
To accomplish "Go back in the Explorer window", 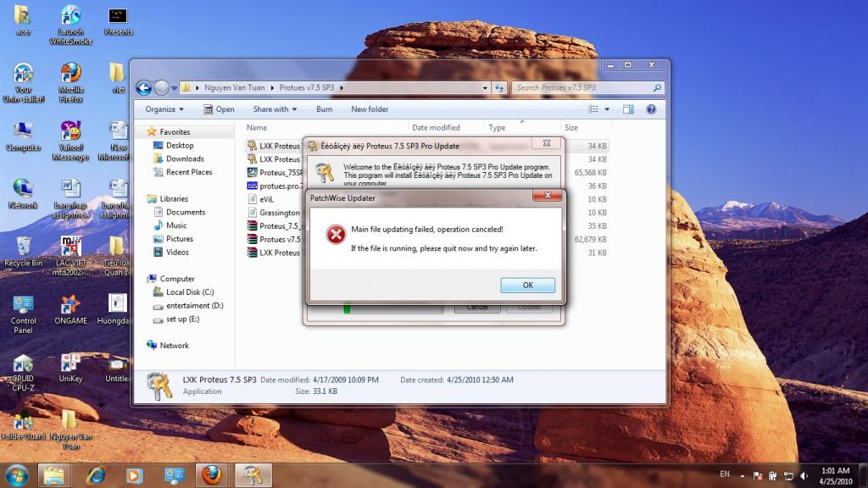I will pos(144,87).
